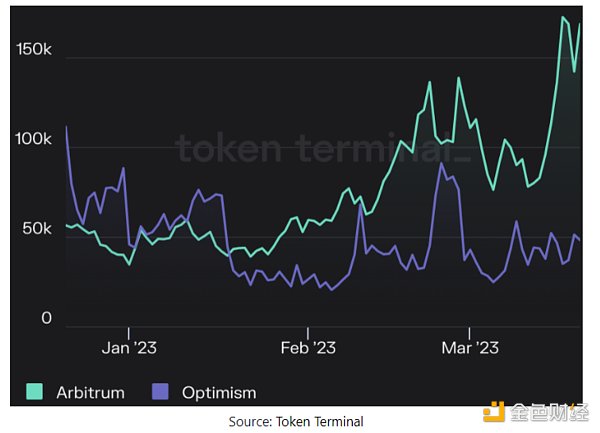Viewport: 600px width, 433px height.
Task: Click the highest Arbitrum peak above 150k
Action: pos(564,17)
